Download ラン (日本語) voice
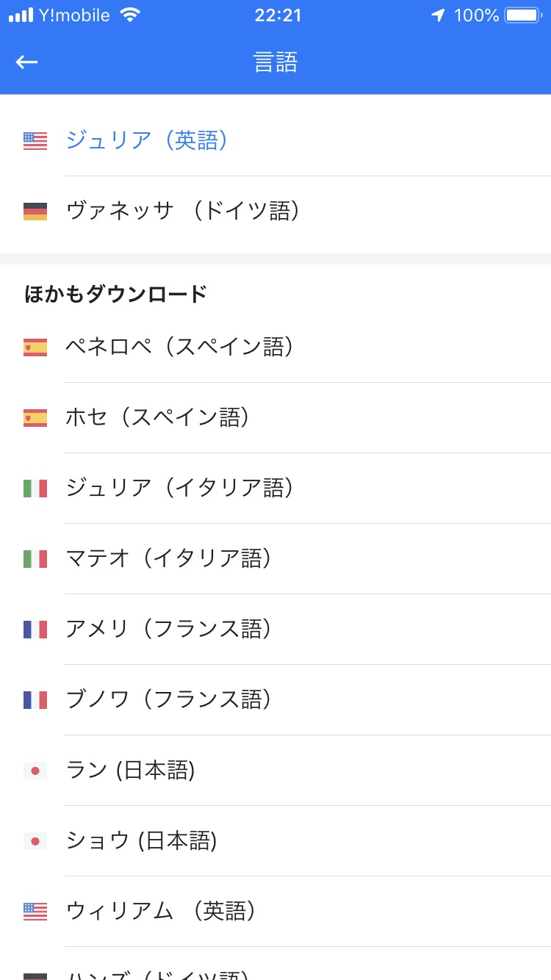This screenshot has height=980, width=551. 131,770
